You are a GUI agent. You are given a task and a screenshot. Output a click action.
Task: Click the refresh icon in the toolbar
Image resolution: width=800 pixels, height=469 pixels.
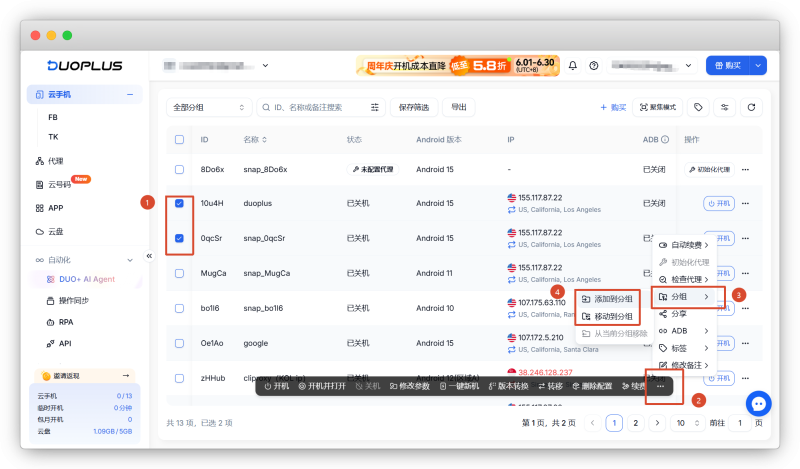[751, 107]
